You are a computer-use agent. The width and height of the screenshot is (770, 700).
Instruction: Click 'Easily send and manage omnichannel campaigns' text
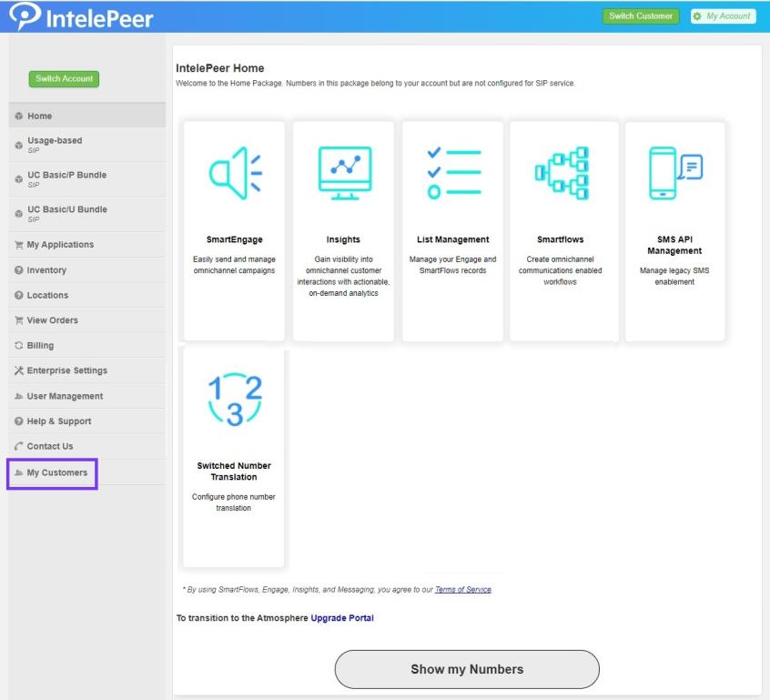click(x=234, y=265)
